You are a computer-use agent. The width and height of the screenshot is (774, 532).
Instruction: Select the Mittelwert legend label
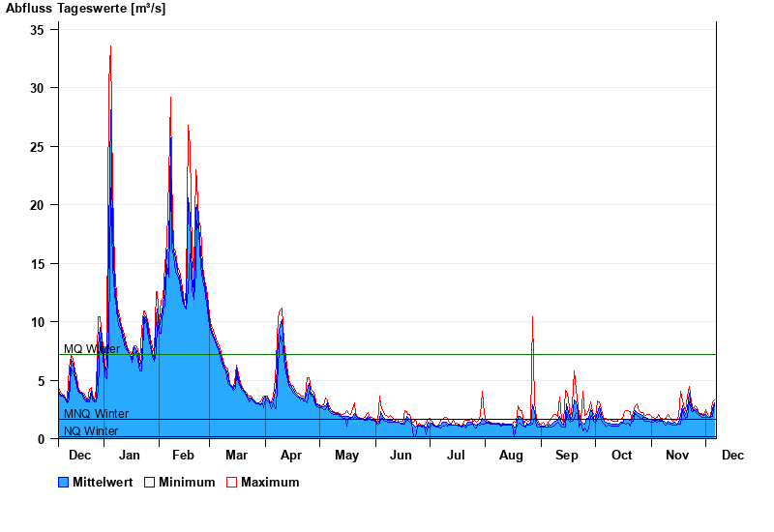104,482
